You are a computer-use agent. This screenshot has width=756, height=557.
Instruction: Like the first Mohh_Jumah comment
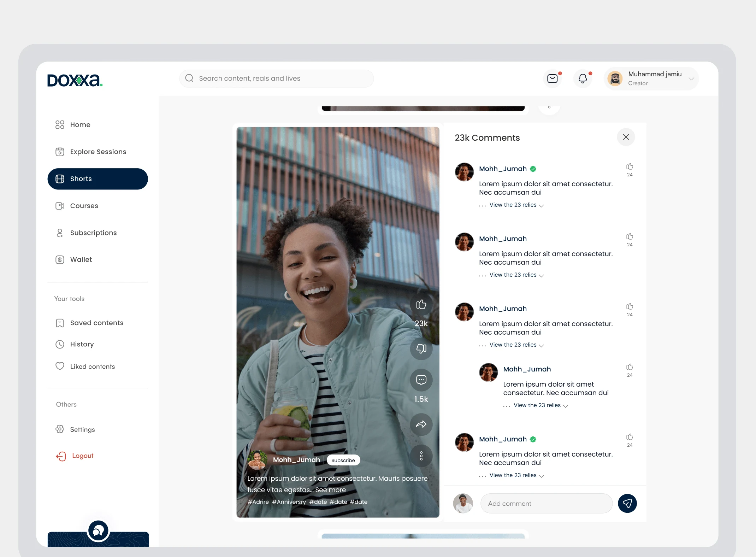pos(630,166)
